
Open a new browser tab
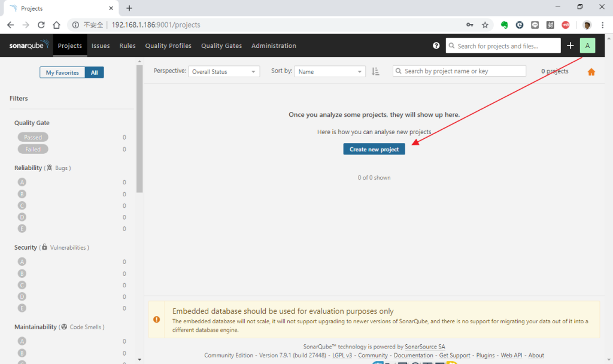tap(129, 8)
